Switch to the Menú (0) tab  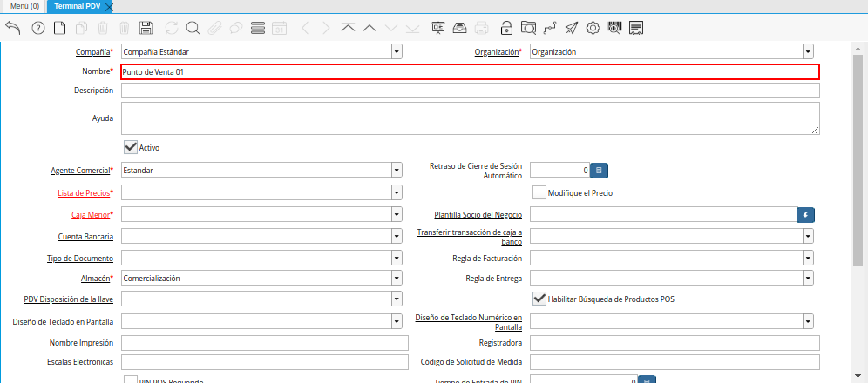pos(24,6)
